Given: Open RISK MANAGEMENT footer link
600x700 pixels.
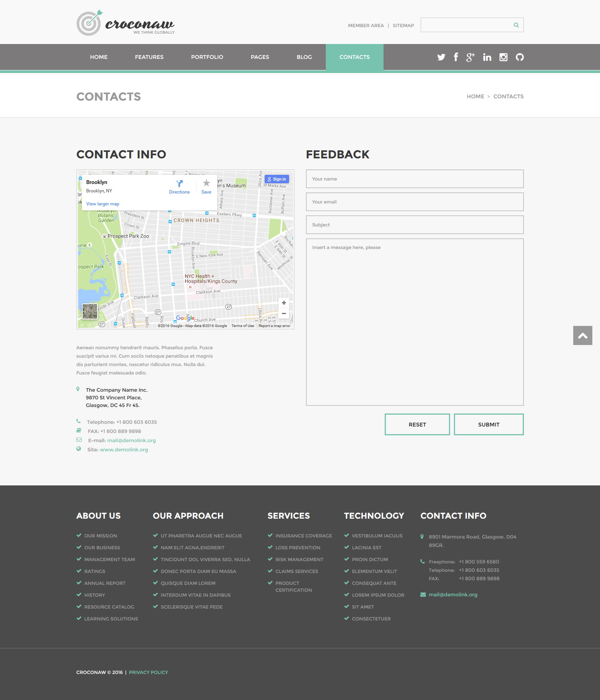Looking at the screenshot, I should click(x=299, y=560).
